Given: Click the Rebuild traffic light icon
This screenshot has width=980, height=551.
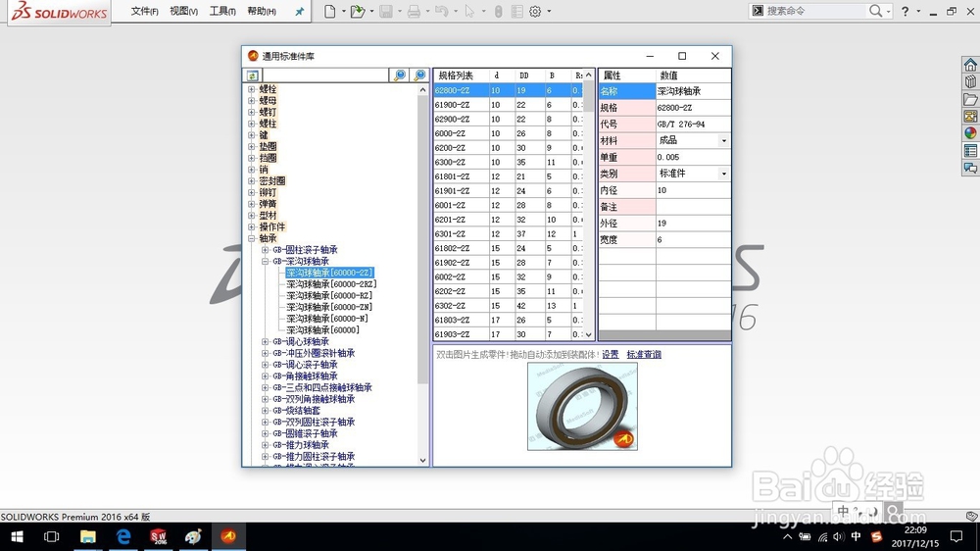Looking at the screenshot, I should 498,11.
